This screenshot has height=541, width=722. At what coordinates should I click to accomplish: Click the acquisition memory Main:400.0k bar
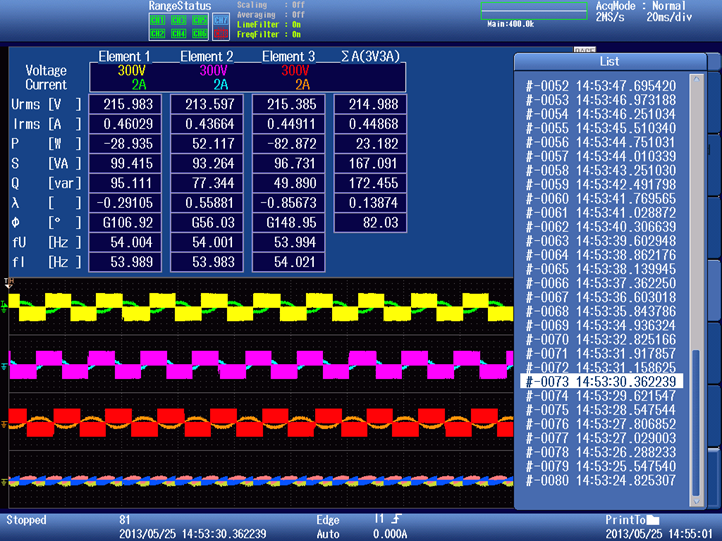(x=534, y=11)
